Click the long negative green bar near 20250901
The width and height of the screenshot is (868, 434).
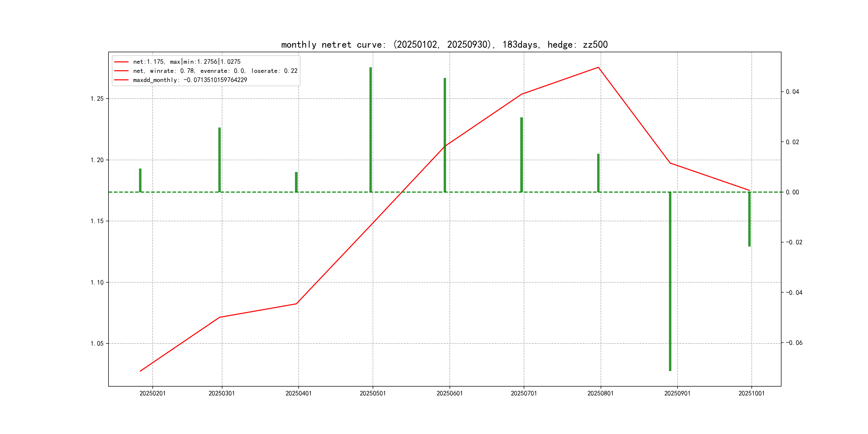coord(670,281)
